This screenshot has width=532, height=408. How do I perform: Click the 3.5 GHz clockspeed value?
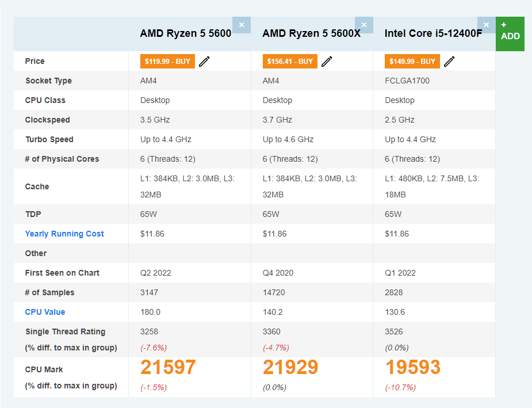coord(155,120)
